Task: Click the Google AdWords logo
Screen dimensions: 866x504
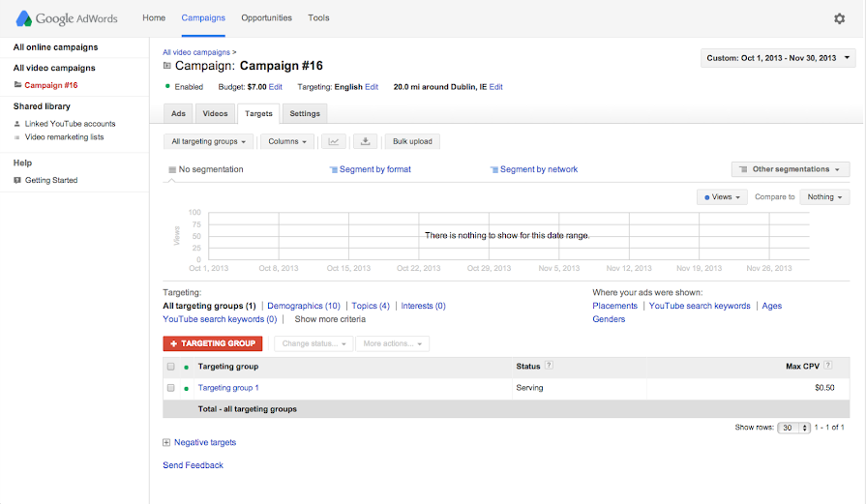Action: click(68, 18)
